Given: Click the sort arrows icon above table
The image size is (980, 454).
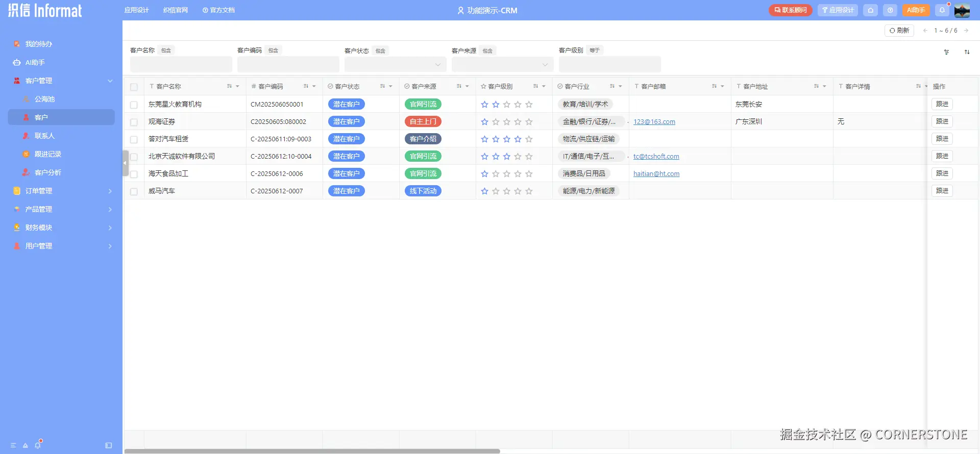Looking at the screenshot, I should (967, 52).
